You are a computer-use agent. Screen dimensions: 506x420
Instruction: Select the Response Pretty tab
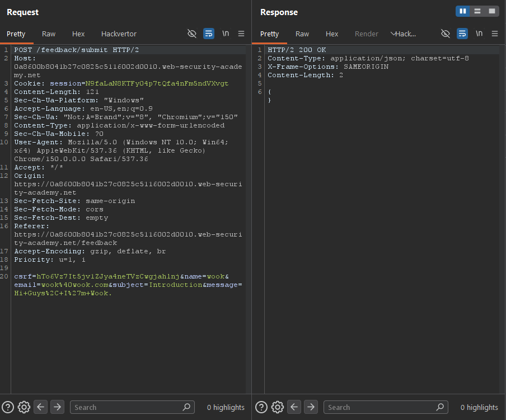coord(269,34)
